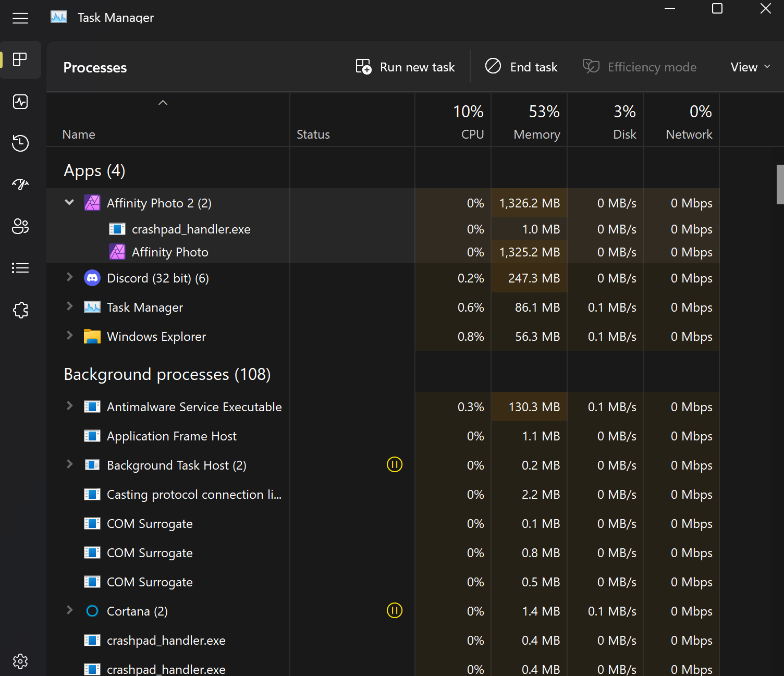Open the hamburger navigation menu
The image size is (784, 676).
(x=20, y=19)
